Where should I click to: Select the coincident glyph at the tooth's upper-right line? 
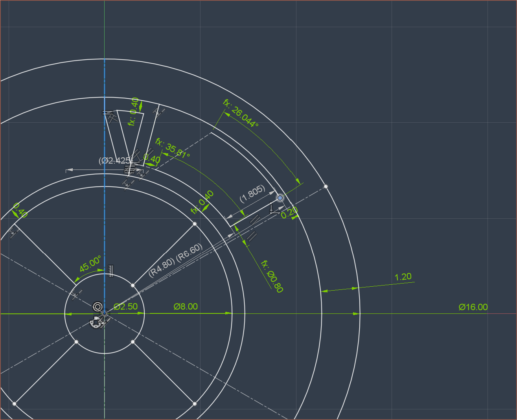tap(158, 113)
